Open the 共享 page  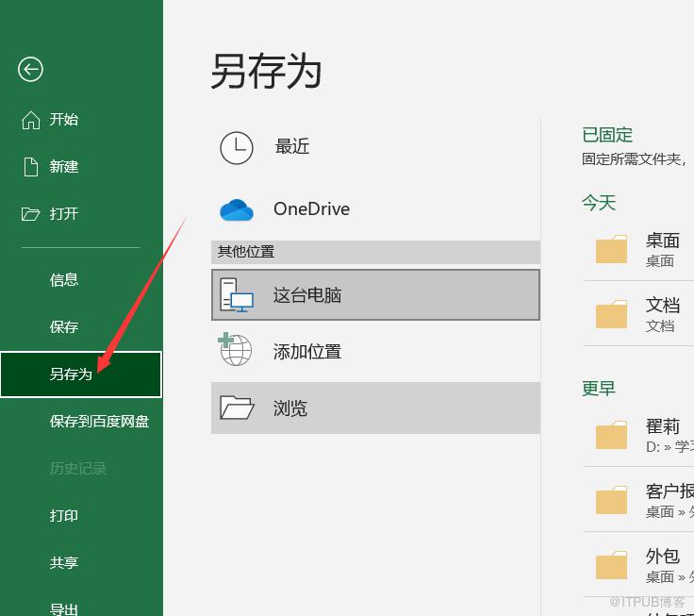81,563
